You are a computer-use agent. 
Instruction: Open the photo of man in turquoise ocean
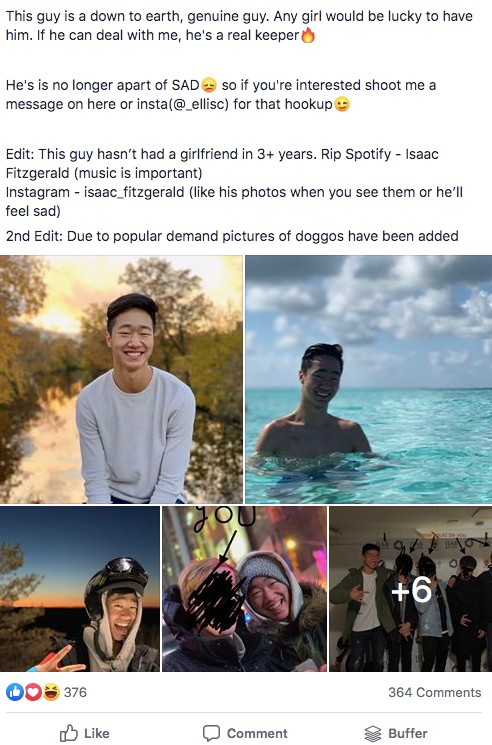coord(369,379)
